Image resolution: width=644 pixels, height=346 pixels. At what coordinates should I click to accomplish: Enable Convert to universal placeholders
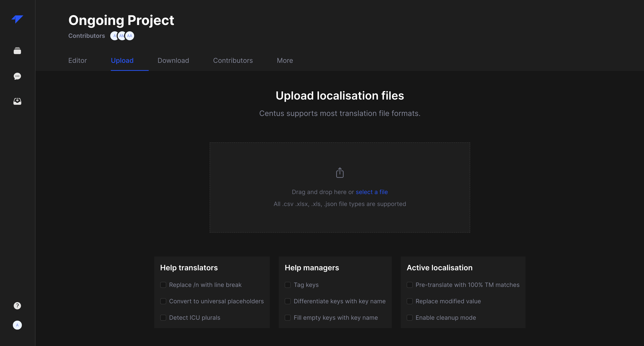(x=163, y=301)
